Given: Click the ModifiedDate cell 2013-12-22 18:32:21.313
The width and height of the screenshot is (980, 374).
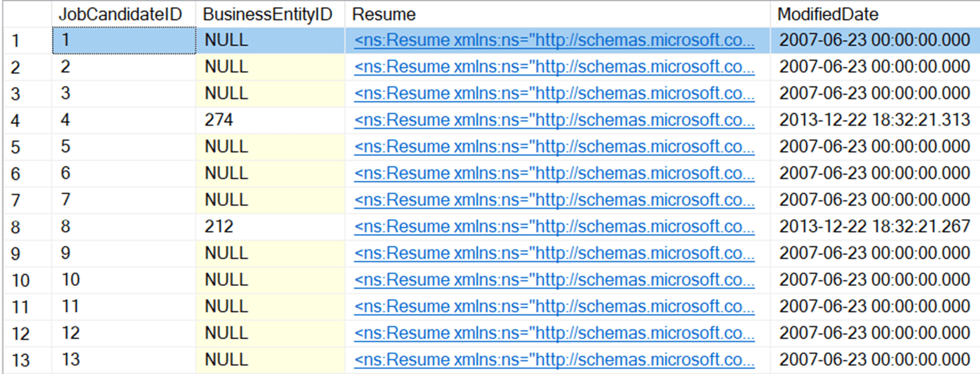Looking at the screenshot, I should tap(874, 120).
